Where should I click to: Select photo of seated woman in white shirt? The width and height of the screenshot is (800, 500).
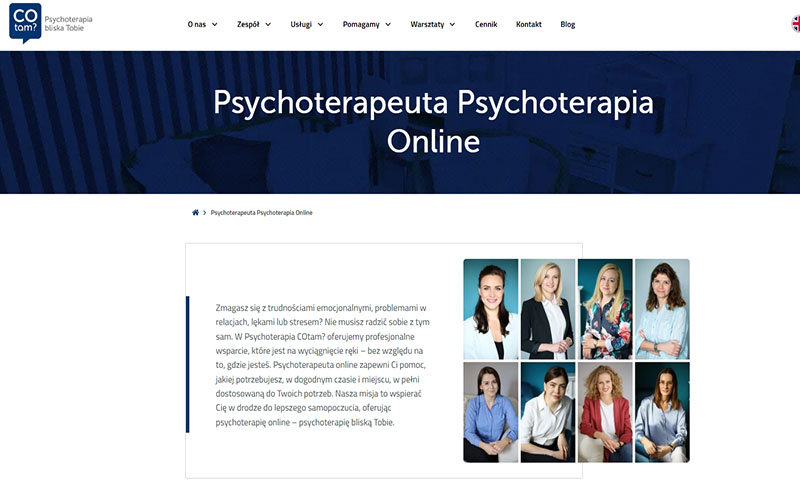point(548,412)
